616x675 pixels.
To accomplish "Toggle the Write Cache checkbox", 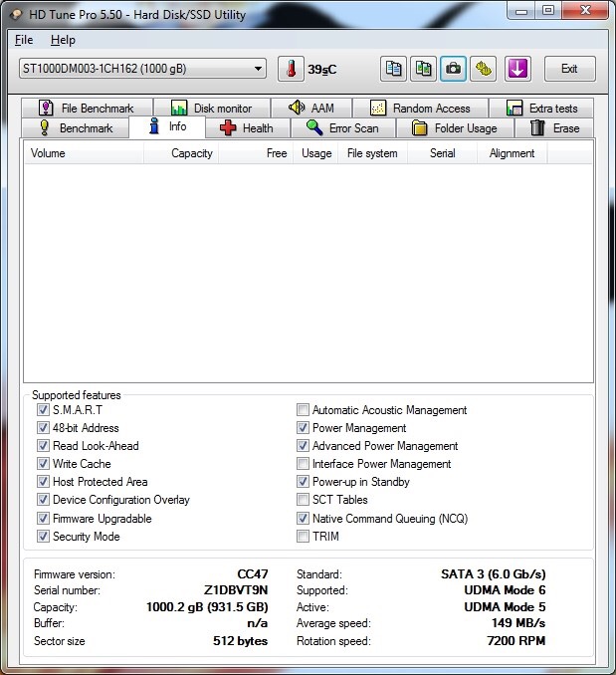I will click(43, 464).
